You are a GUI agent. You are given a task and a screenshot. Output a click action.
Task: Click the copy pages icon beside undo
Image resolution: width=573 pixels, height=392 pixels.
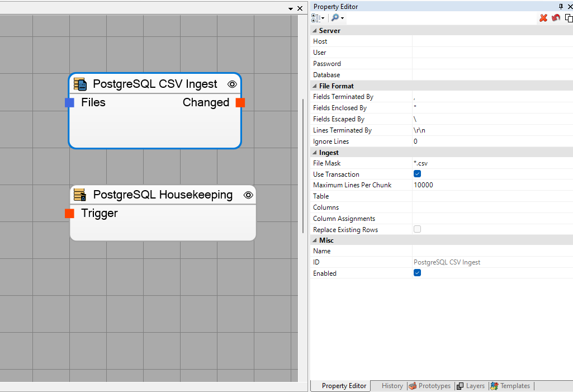[569, 17]
